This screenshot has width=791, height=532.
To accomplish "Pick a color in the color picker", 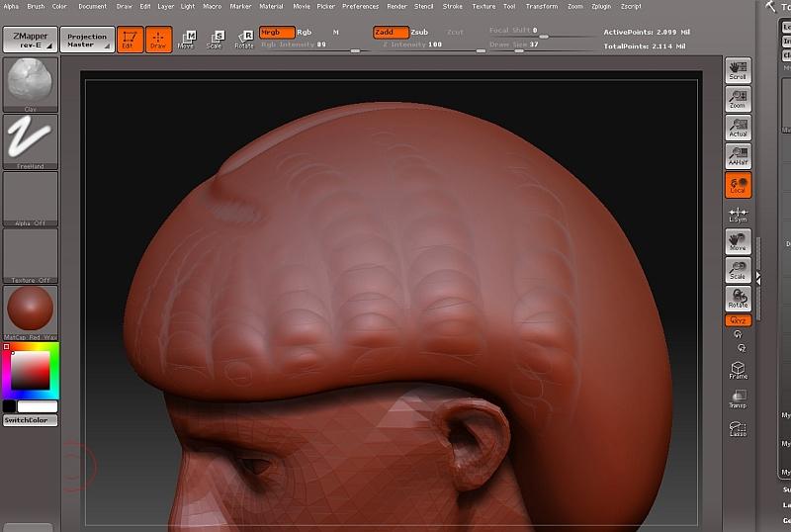I will [x=31, y=371].
